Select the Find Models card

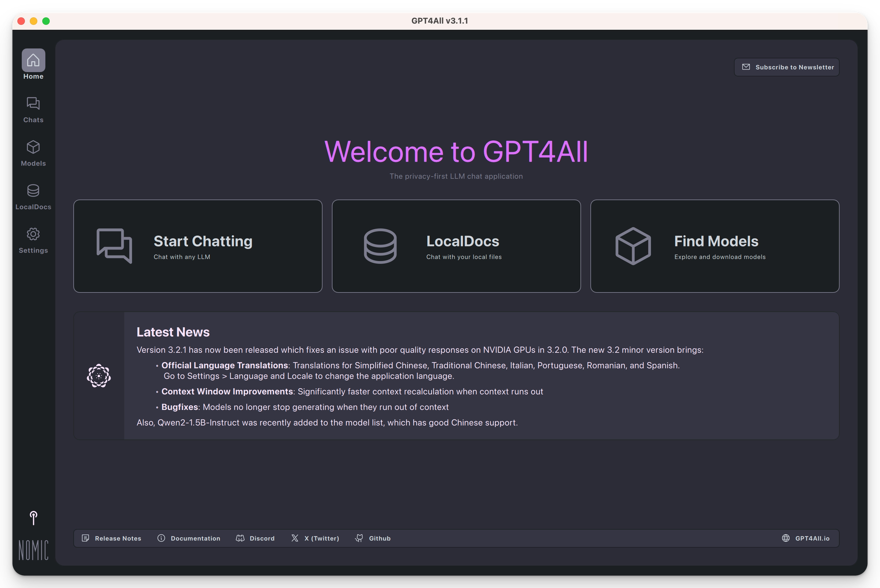coord(715,246)
